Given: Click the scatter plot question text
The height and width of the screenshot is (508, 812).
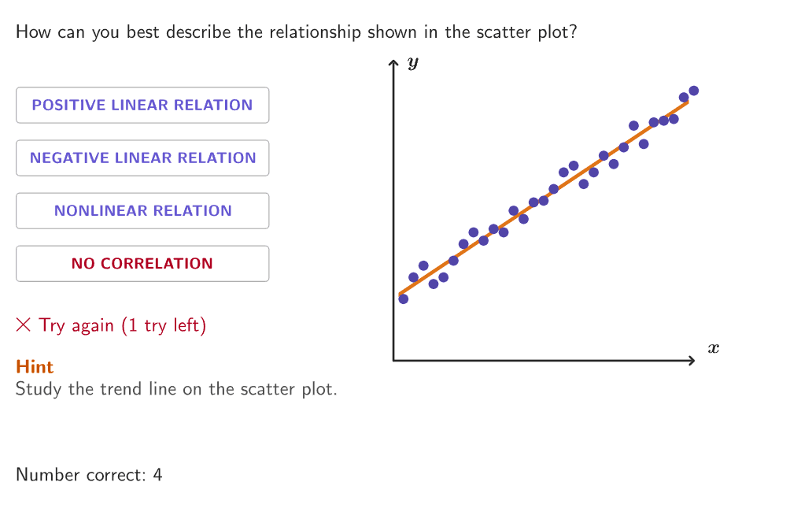Looking at the screenshot, I should click(x=297, y=32).
